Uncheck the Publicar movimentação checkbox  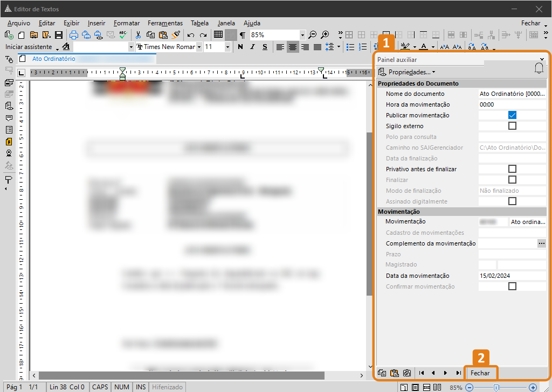tap(512, 115)
